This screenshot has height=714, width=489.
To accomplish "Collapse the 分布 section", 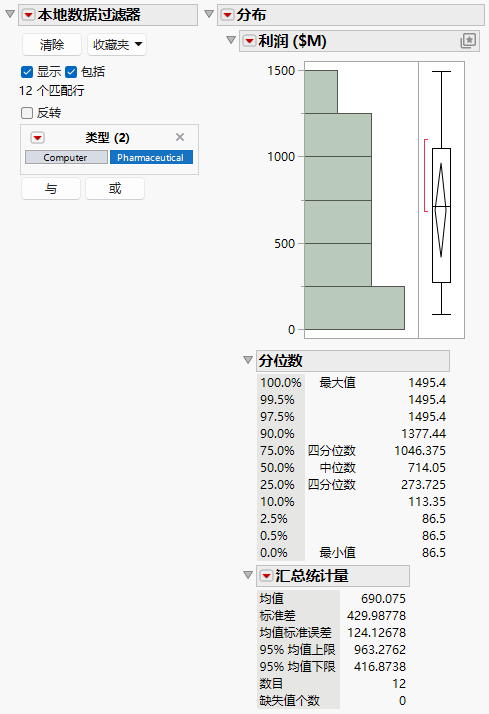I will [209, 14].
